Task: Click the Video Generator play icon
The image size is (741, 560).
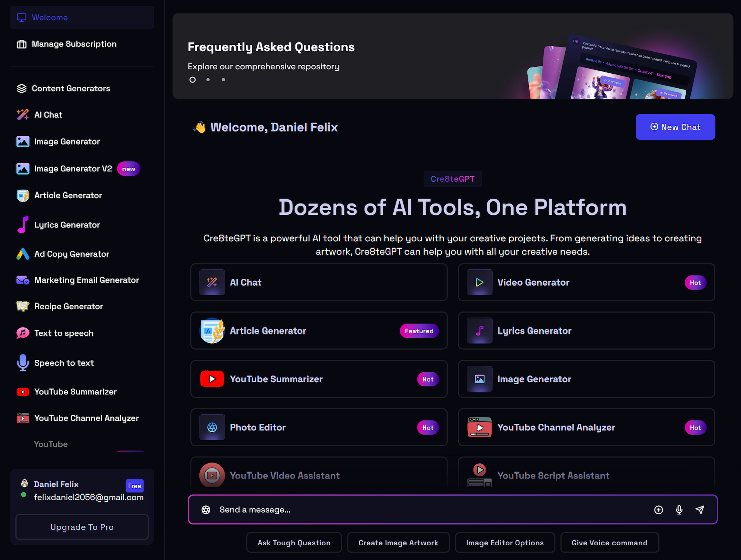Action: (x=479, y=282)
